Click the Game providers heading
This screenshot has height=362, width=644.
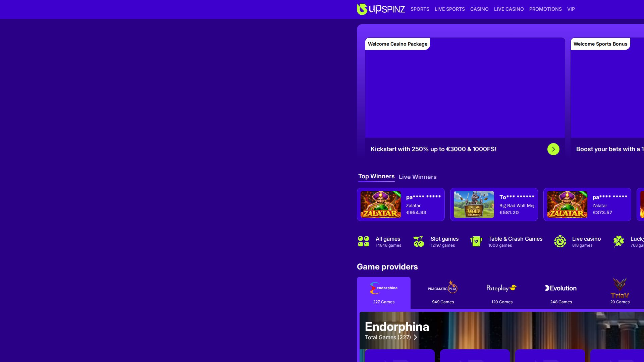pyautogui.click(x=387, y=267)
